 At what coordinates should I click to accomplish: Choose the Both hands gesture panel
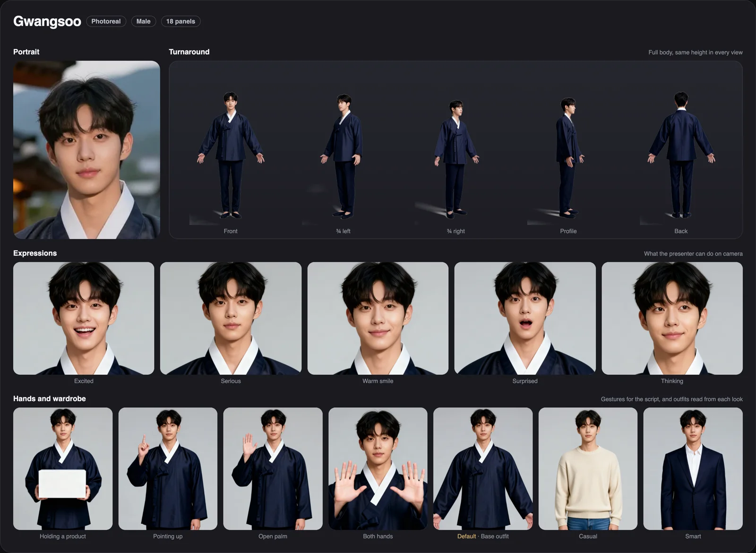tap(378, 469)
